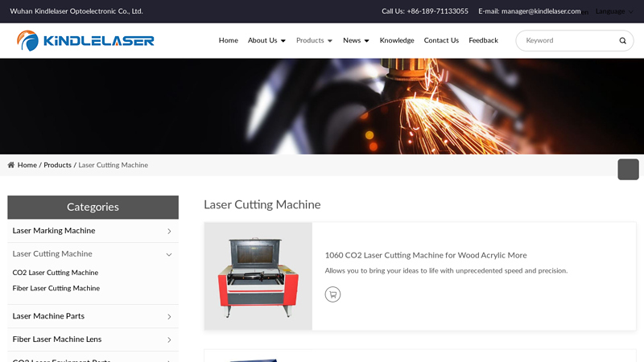Image resolution: width=644 pixels, height=362 pixels.
Task: Open the News menu
Action: point(352,41)
